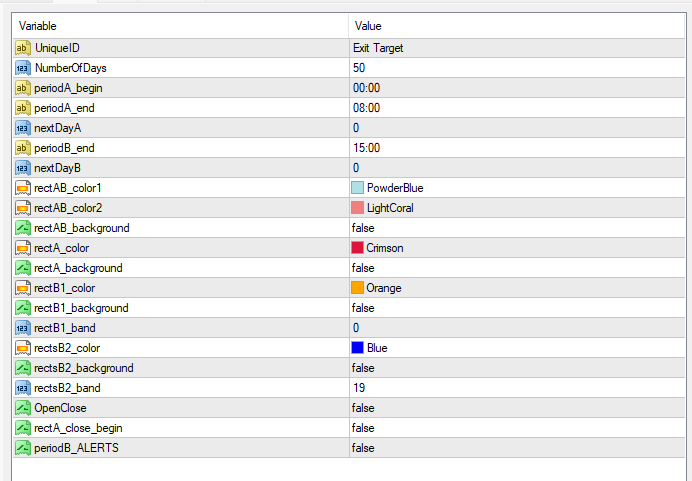Click the bool icon beside rectAB_background
Image resolution: width=692 pixels, height=481 pixels.
(x=23, y=228)
